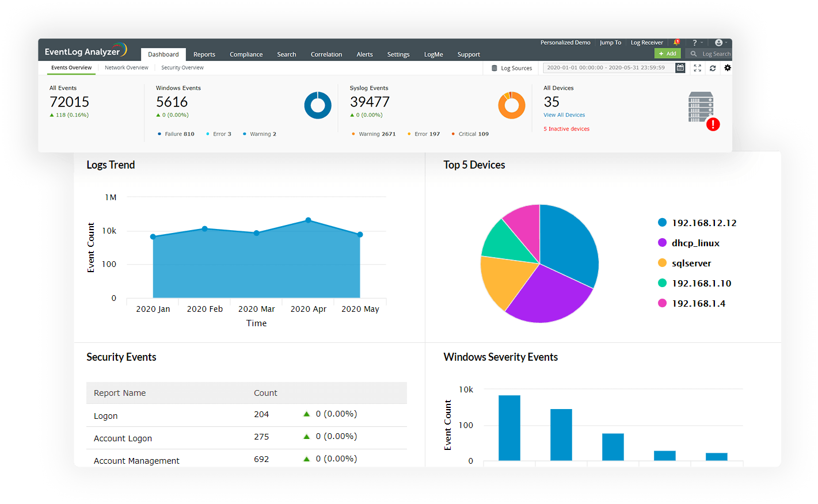Click the Log Receiver link

pos(647,43)
